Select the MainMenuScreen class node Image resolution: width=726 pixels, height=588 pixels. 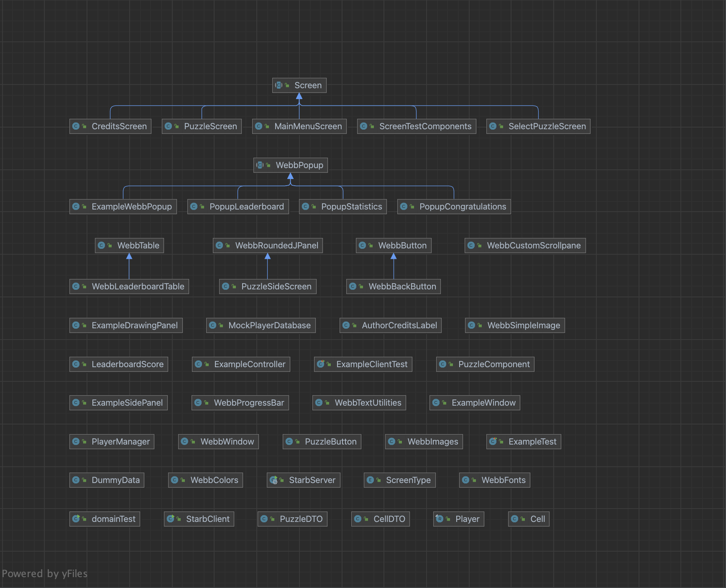[299, 126]
